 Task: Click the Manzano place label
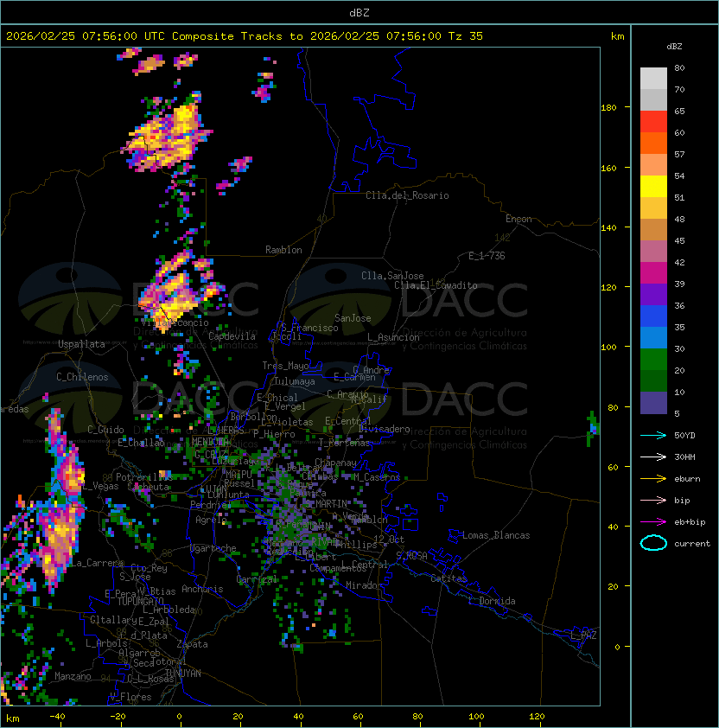point(73,676)
